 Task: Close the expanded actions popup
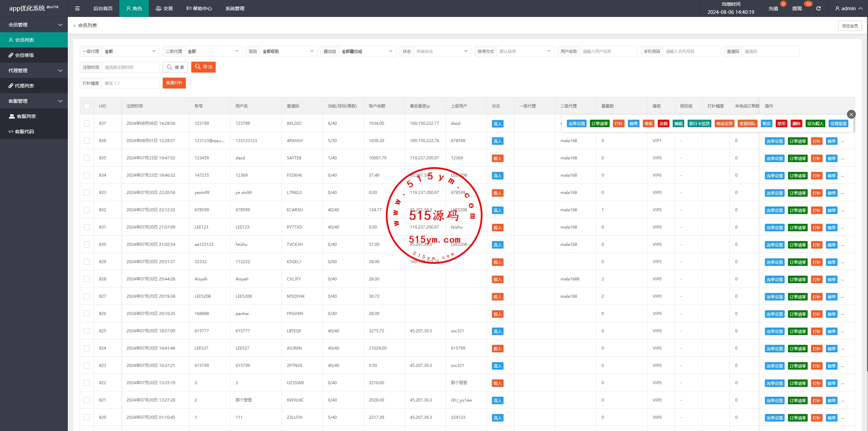click(851, 114)
